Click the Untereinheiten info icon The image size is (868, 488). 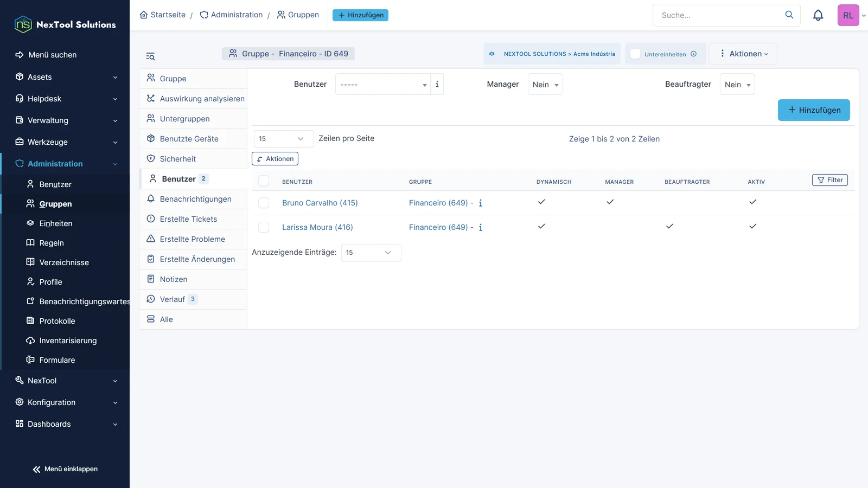pyautogui.click(x=693, y=54)
